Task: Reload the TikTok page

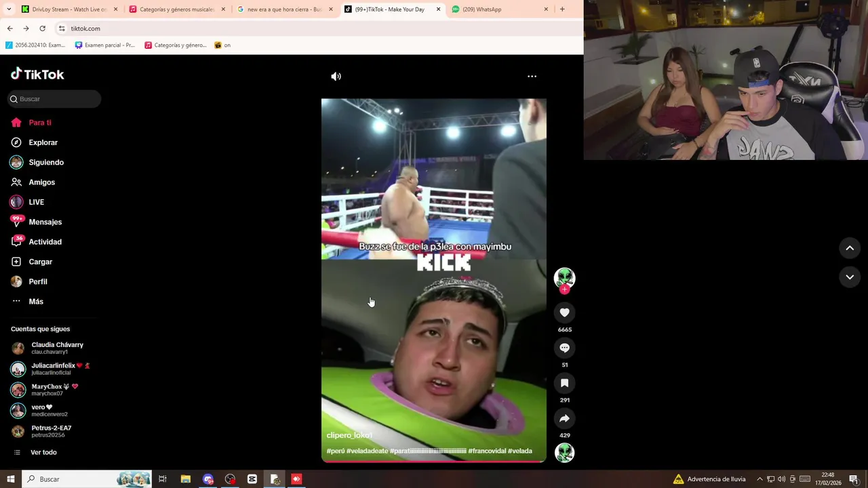Action: (42, 28)
